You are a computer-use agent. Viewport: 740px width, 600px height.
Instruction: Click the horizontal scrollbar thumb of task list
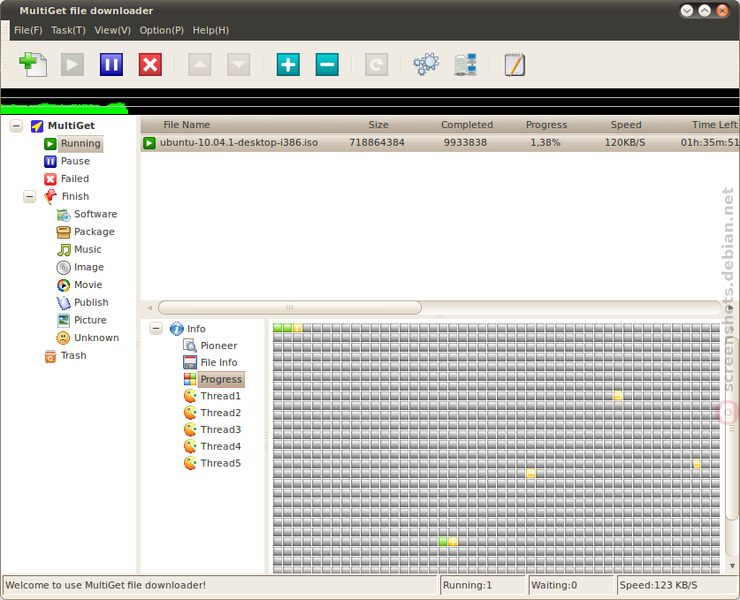coord(290,308)
